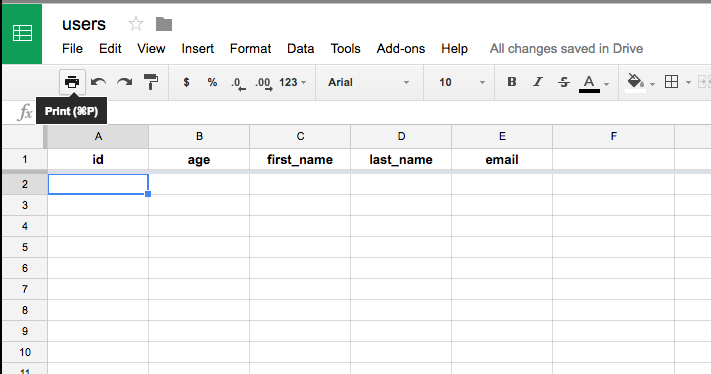Undo the last action
The image size is (711, 374).
pos(98,82)
